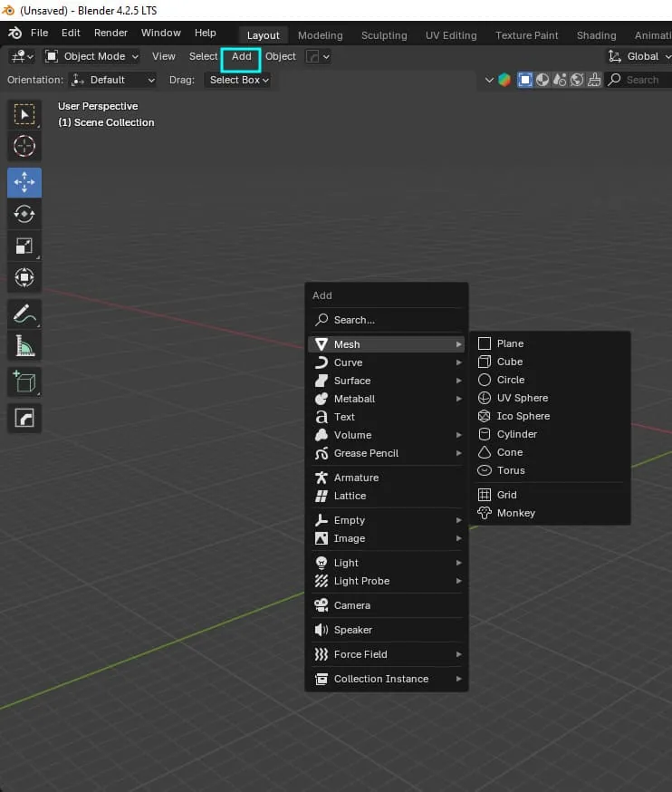The width and height of the screenshot is (672, 792).
Task: Open the Render menu
Action: click(x=110, y=33)
